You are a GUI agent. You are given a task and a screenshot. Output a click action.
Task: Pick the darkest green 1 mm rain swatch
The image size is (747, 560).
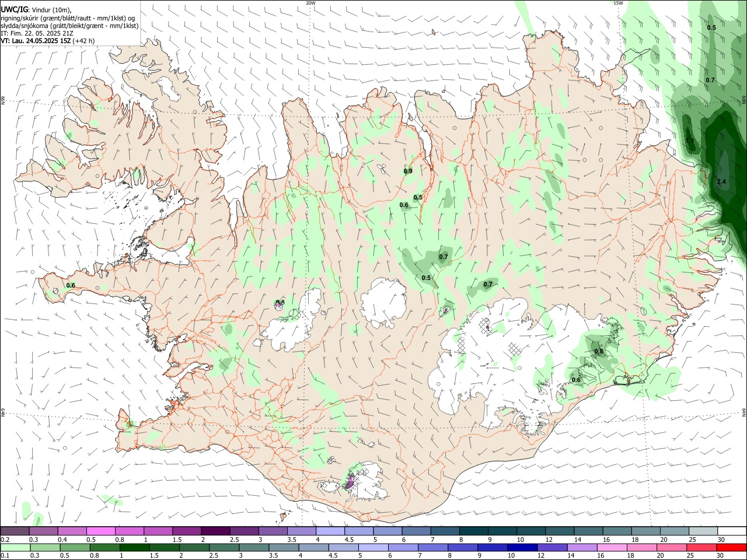click(x=134, y=547)
